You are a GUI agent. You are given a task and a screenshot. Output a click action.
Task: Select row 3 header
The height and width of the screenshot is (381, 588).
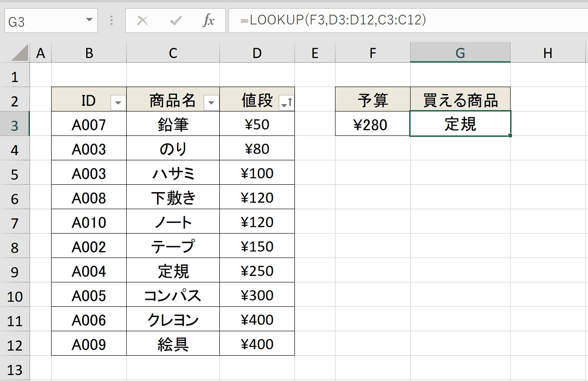click(15, 124)
